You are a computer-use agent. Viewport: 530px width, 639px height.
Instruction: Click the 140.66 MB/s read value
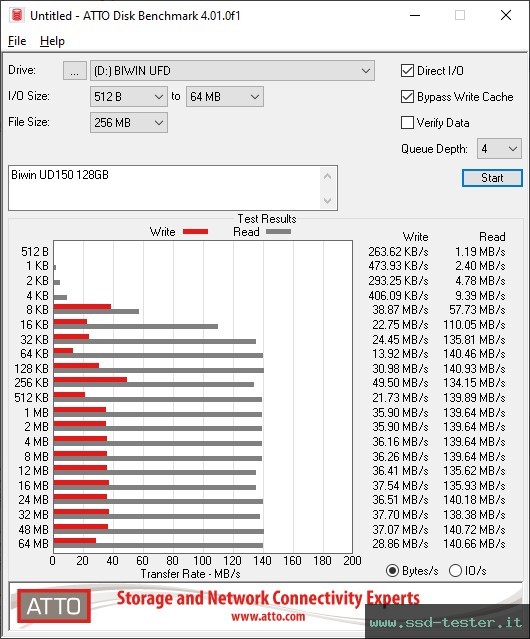coord(475,544)
